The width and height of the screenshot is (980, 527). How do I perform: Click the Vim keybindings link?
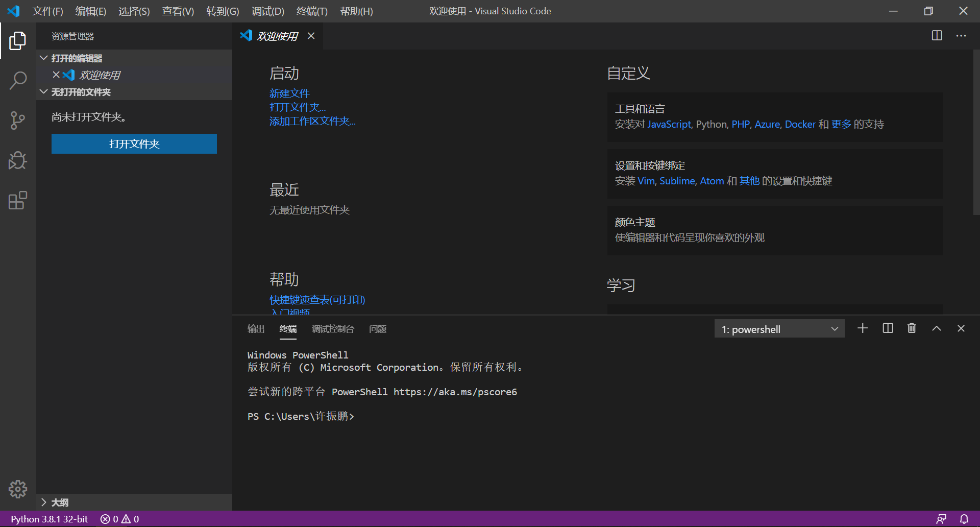point(646,181)
